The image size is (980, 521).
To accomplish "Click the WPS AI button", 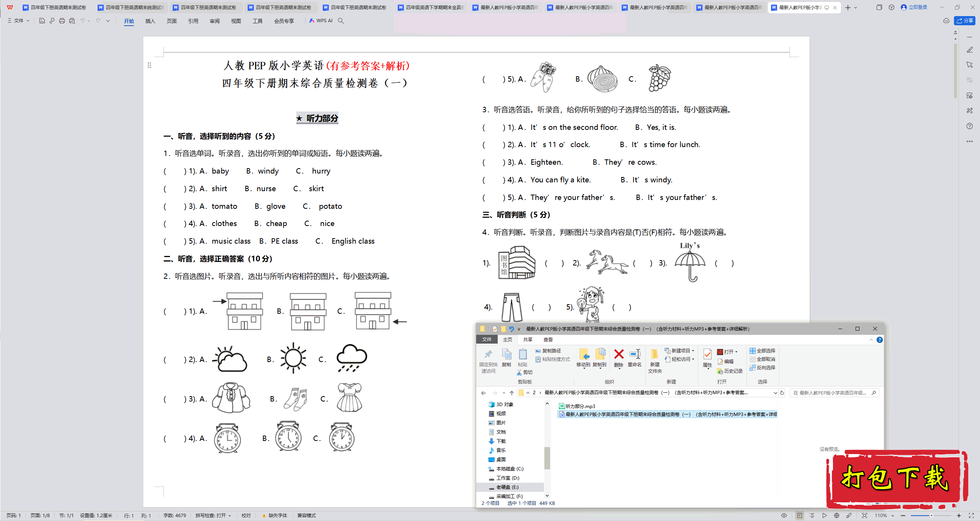I will click(321, 21).
